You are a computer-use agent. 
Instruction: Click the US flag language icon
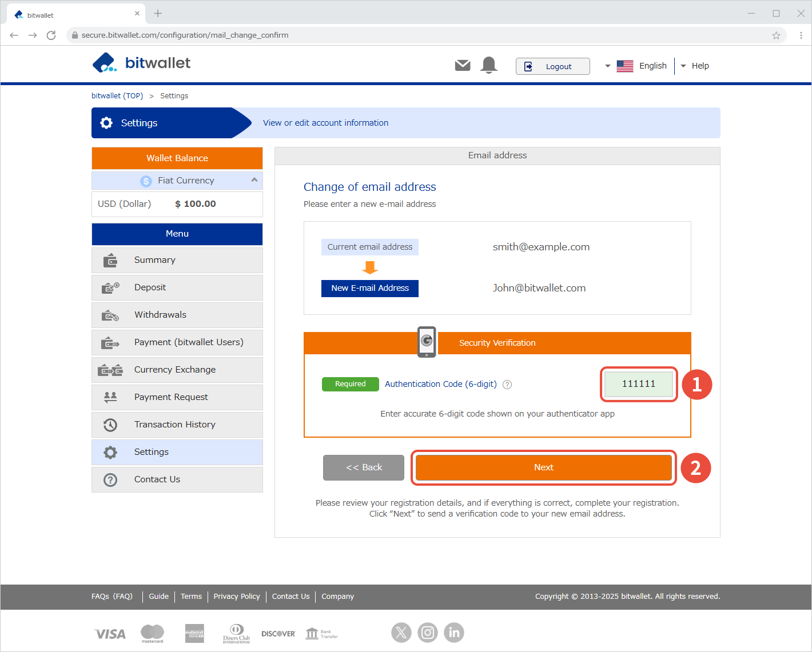point(625,66)
